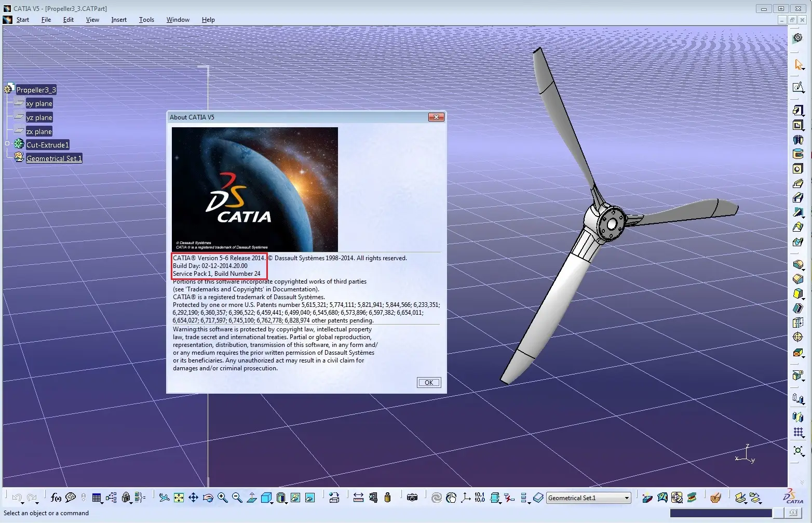Open the View menu
Viewport: 812px width, 523px height.
pyautogui.click(x=92, y=20)
